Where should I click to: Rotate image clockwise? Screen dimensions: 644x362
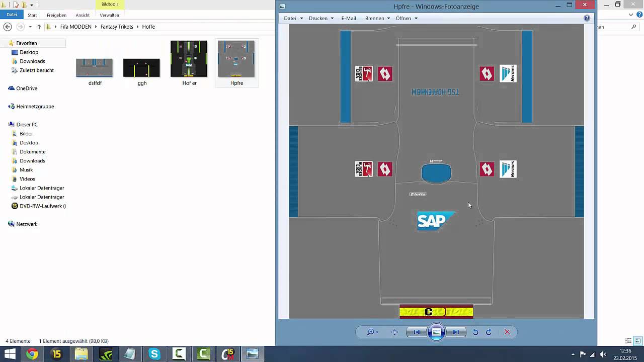click(x=489, y=332)
